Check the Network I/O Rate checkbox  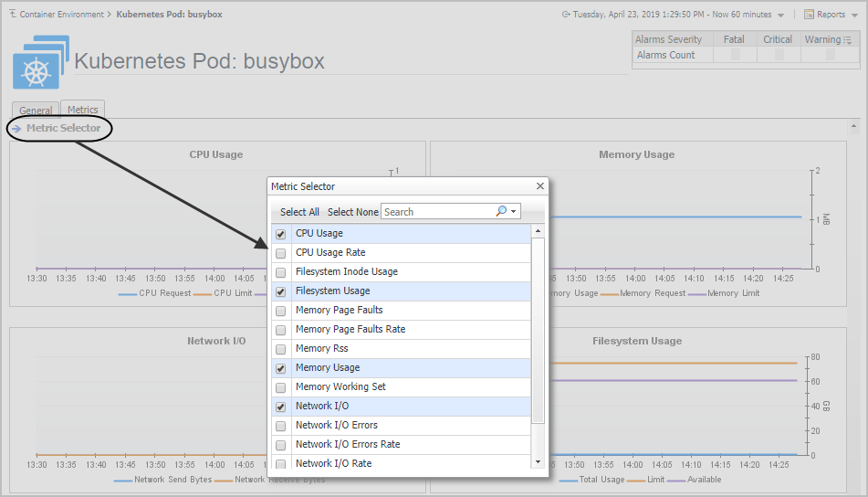tap(280, 464)
